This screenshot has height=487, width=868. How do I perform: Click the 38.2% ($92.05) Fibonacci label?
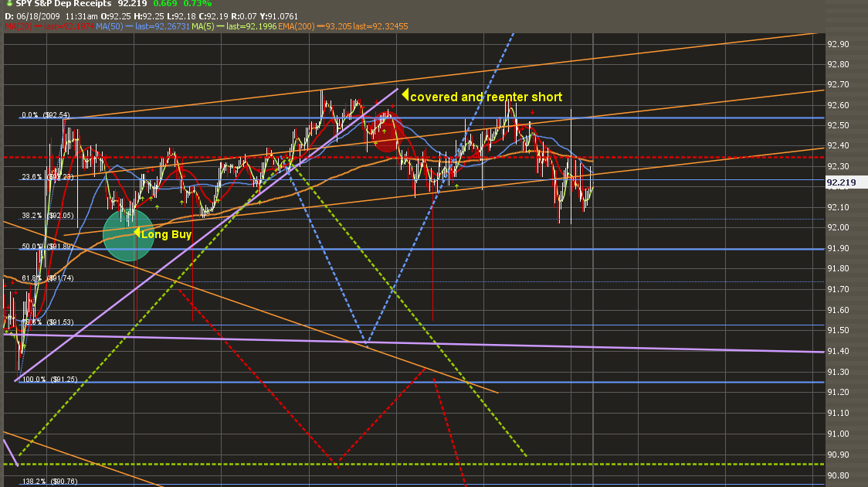point(48,216)
